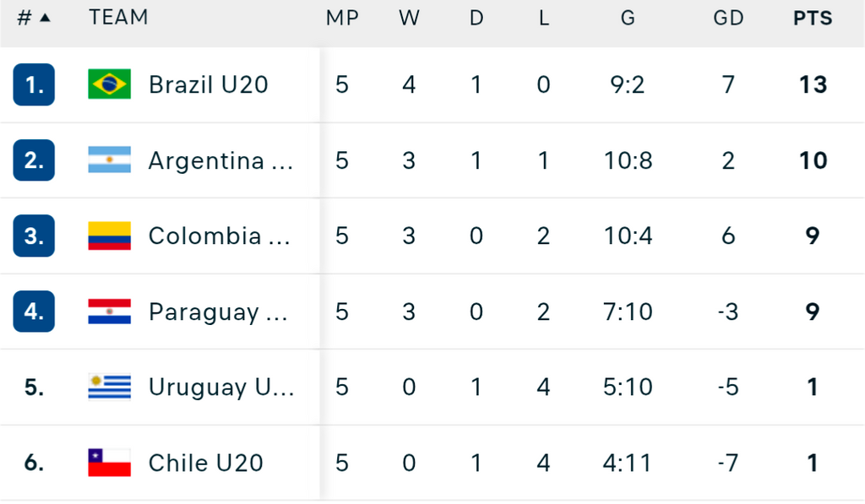The image size is (865, 504).
Task: Click the W wins column header
Action: point(409,18)
